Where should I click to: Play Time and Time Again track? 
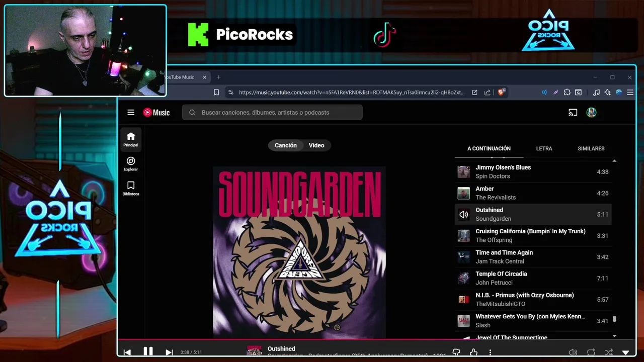(533, 257)
